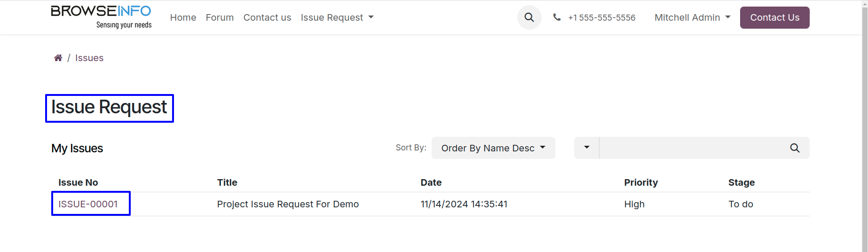Expand the Mitchell Admin user menu
This screenshot has width=868, height=252.
(692, 17)
